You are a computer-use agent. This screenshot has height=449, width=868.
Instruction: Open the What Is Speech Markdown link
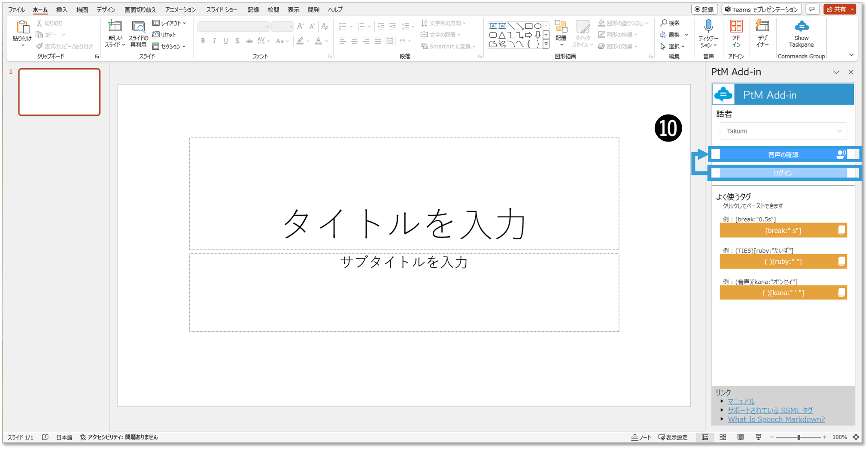(x=776, y=419)
